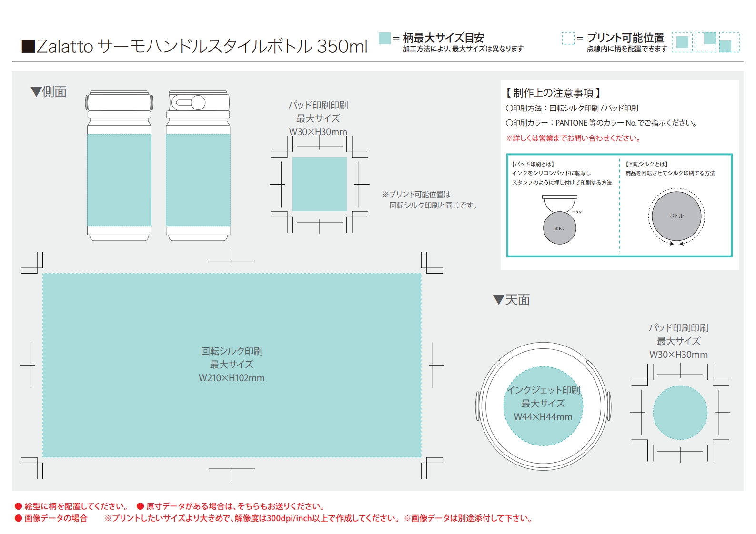
Task: Click the 画像データの場合 bullet label
Action: pyautogui.click(x=51, y=518)
